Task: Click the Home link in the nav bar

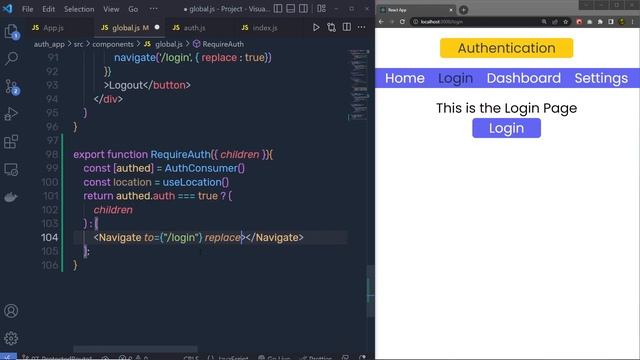Action: 405,78
